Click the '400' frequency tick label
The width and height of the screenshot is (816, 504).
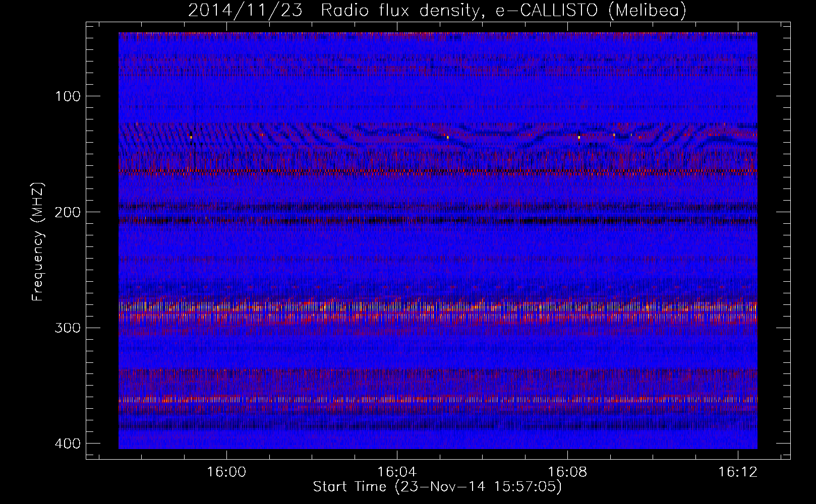[67, 444]
